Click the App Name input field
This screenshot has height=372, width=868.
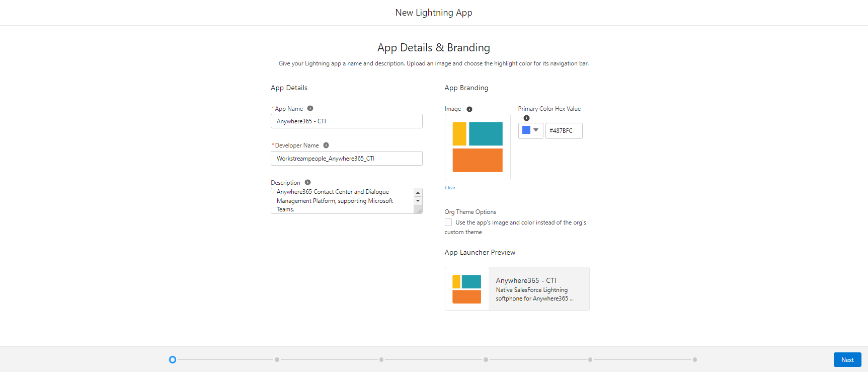pyautogui.click(x=346, y=121)
